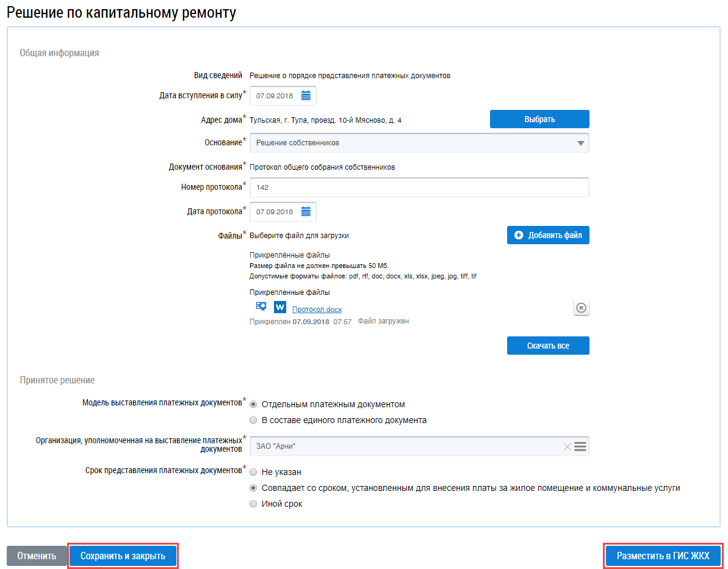
Task: Select "В составе единого платежного документа" option
Action: coord(253,420)
